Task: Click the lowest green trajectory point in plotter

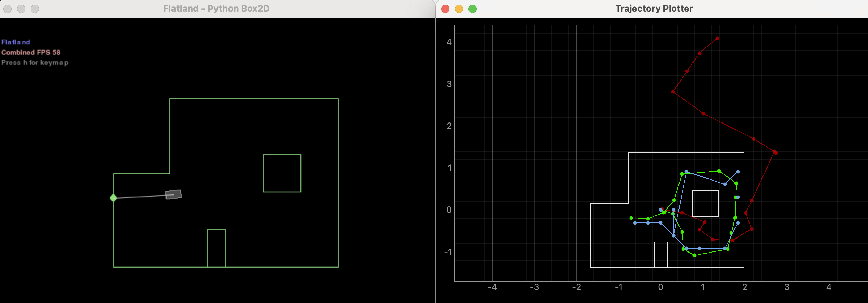Action: pos(695,255)
